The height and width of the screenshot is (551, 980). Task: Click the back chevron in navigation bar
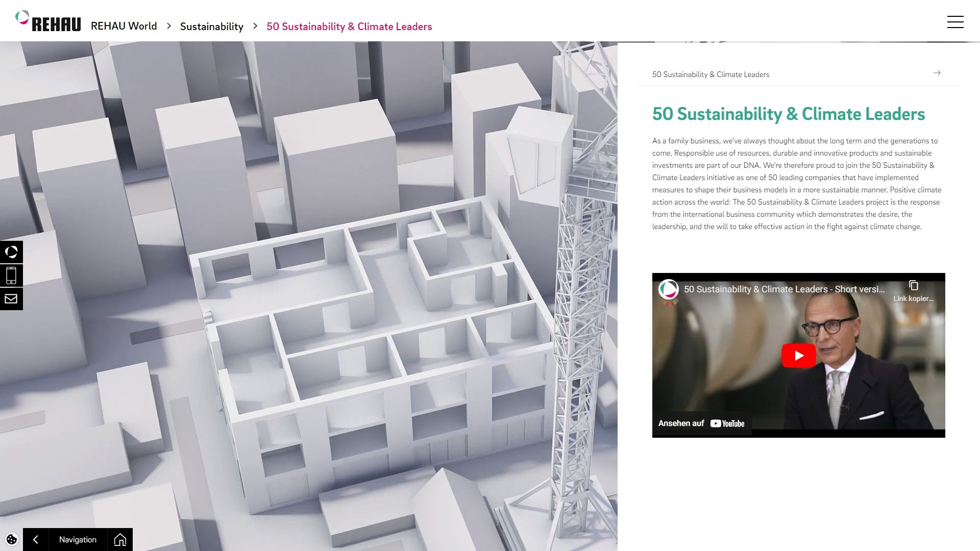(36, 539)
